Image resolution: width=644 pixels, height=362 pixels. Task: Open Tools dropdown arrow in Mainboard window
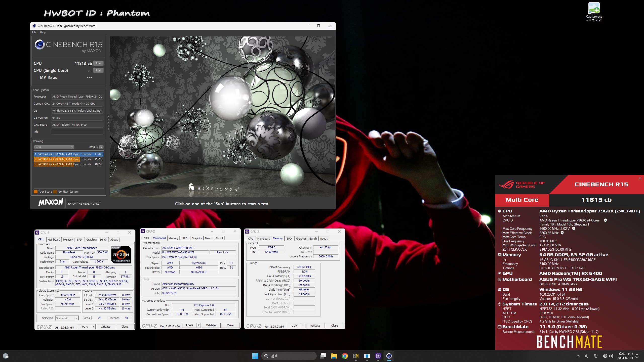click(198, 325)
